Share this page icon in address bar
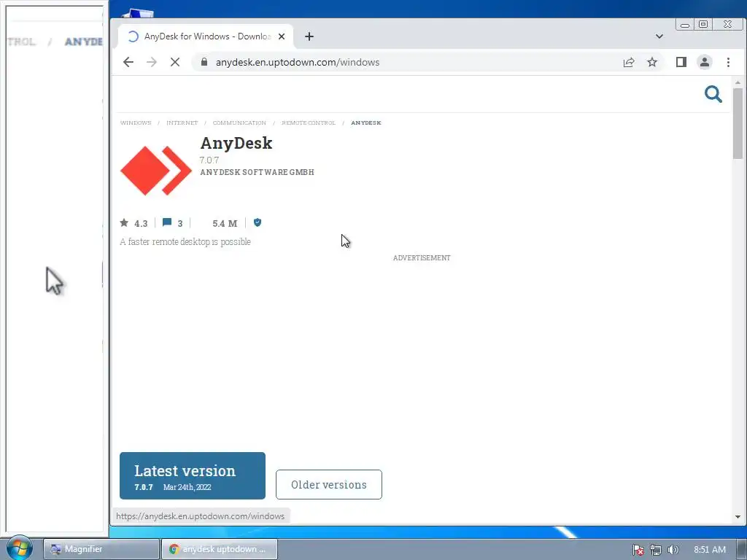The height and width of the screenshot is (560, 747). [629, 62]
